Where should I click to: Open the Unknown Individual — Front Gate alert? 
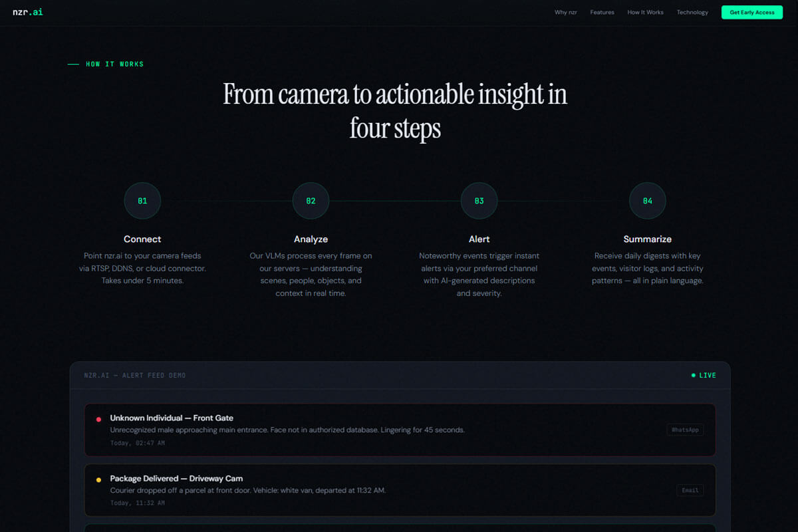point(400,430)
